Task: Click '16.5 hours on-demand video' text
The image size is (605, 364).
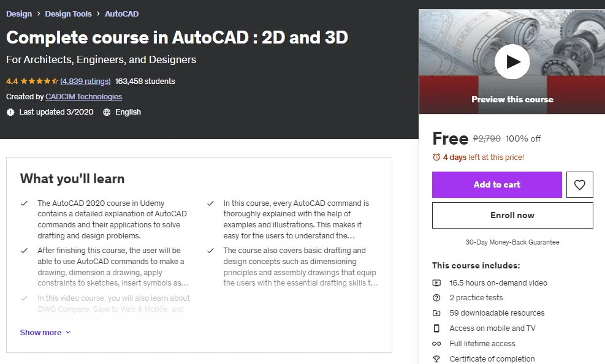Action: [498, 283]
